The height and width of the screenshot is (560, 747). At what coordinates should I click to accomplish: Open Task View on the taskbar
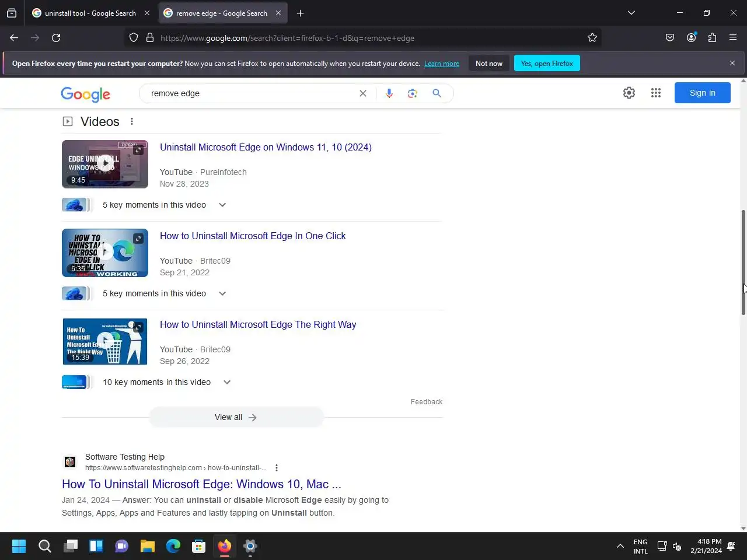tap(71, 546)
